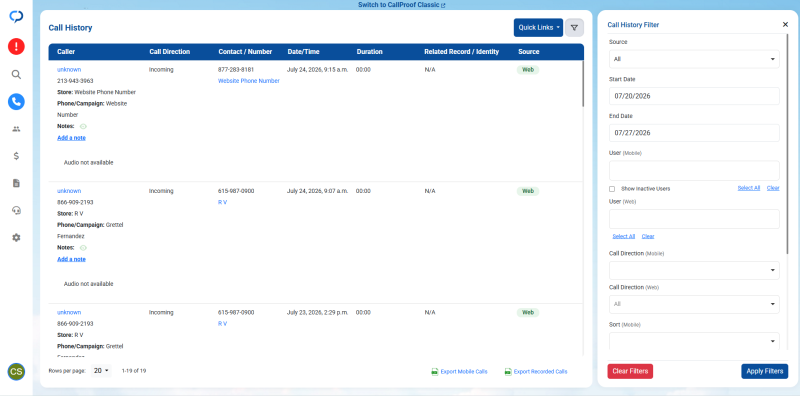Open unknown caller of 9:07 a.m. call
The image size is (800, 396).
point(69,191)
